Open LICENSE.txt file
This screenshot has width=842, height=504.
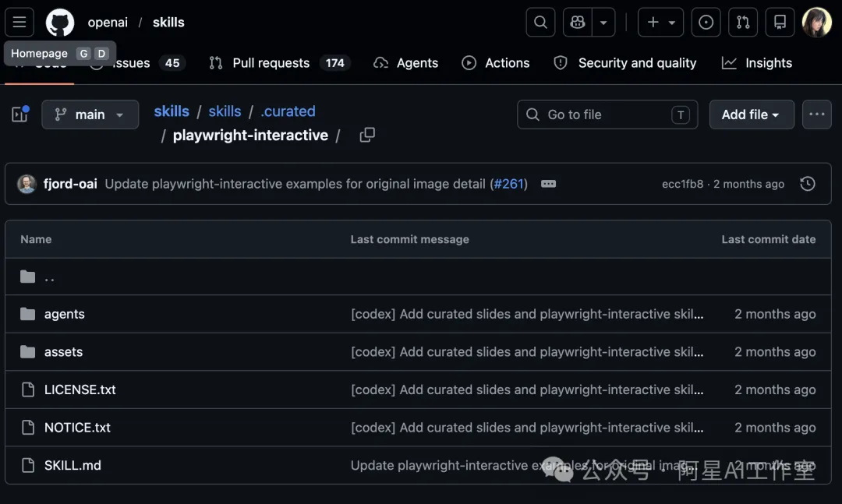point(80,389)
